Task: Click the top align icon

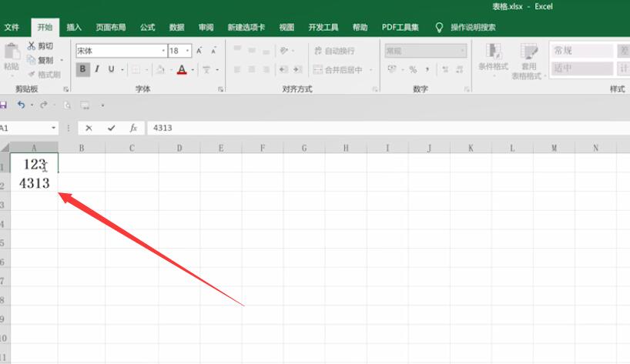Action: 237,49
